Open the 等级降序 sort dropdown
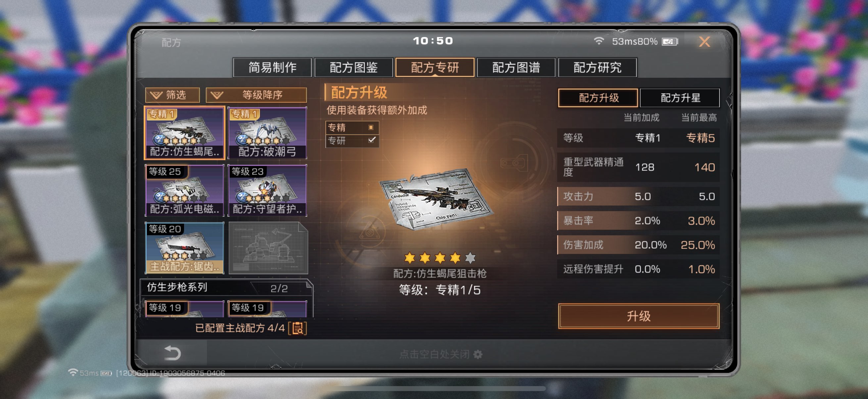The width and height of the screenshot is (868, 399). coord(257,95)
